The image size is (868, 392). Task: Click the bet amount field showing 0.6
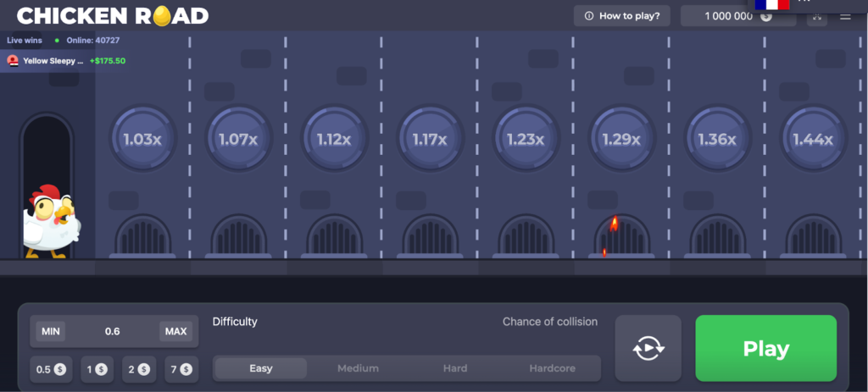point(113,331)
